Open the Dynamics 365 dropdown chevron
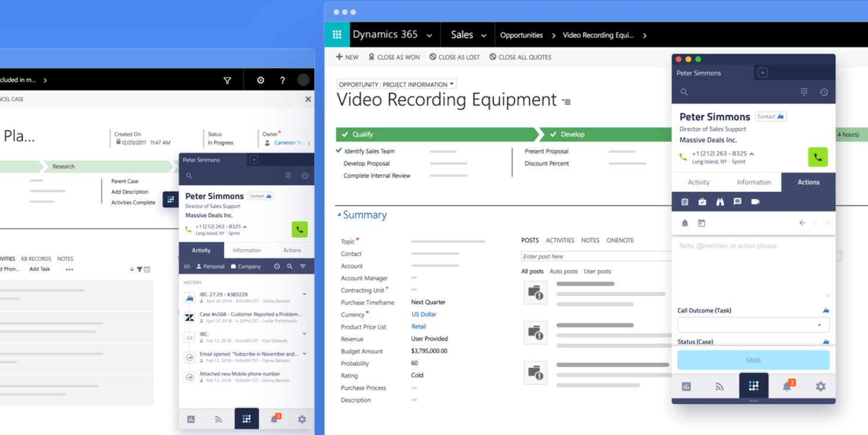The image size is (868, 435). (429, 36)
